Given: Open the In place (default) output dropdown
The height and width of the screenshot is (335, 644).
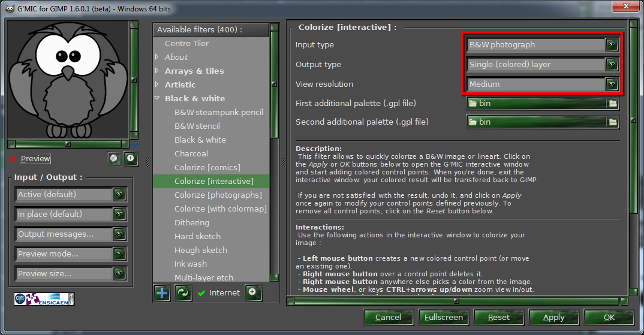Looking at the screenshot, I should pos(71,215).
